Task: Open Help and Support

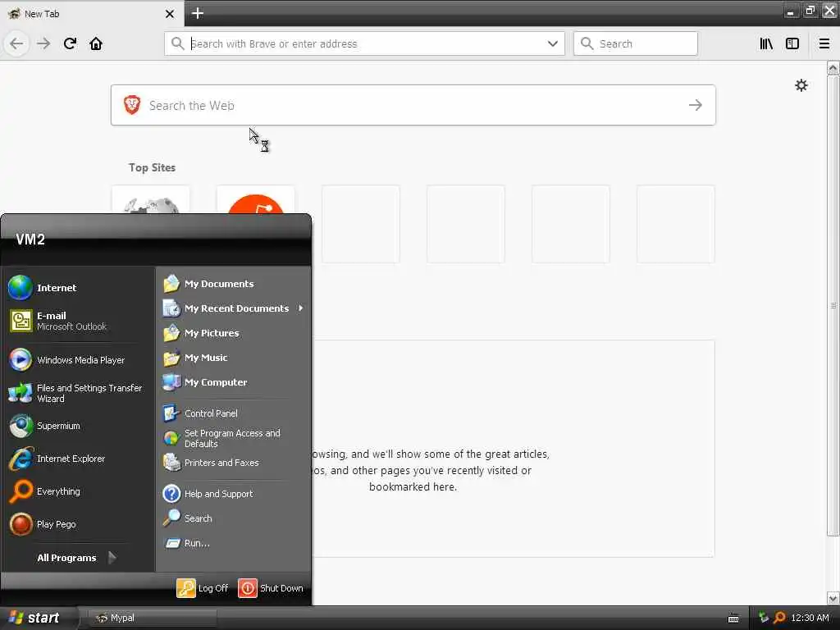Action: tap(233, 493)
